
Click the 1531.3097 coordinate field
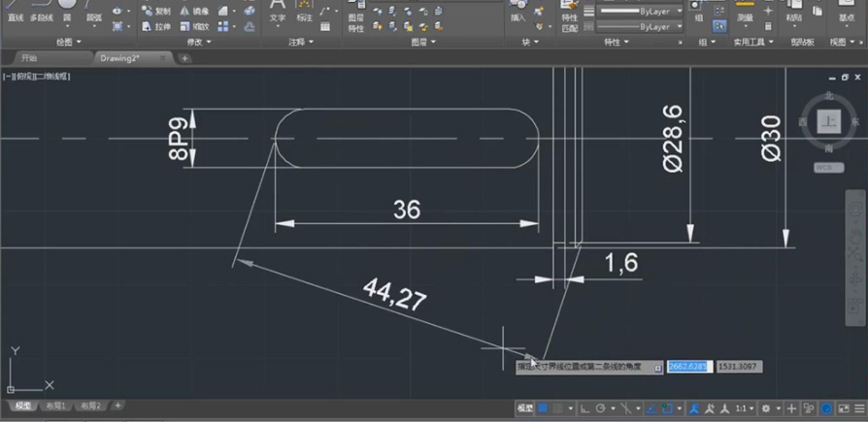pyautogui.click(x=739, y=367)
